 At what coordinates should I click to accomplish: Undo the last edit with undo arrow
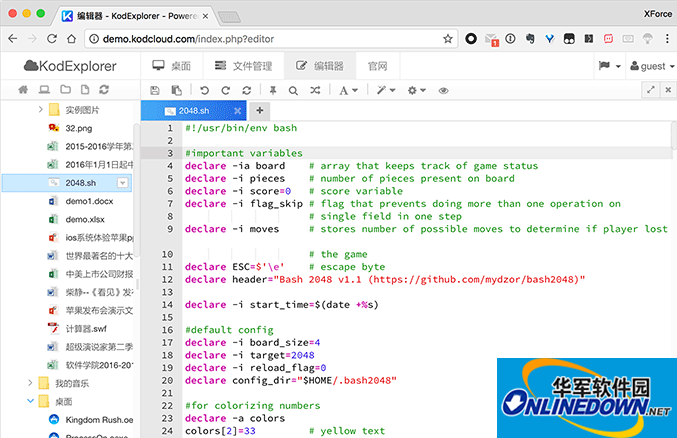point(204,90)
